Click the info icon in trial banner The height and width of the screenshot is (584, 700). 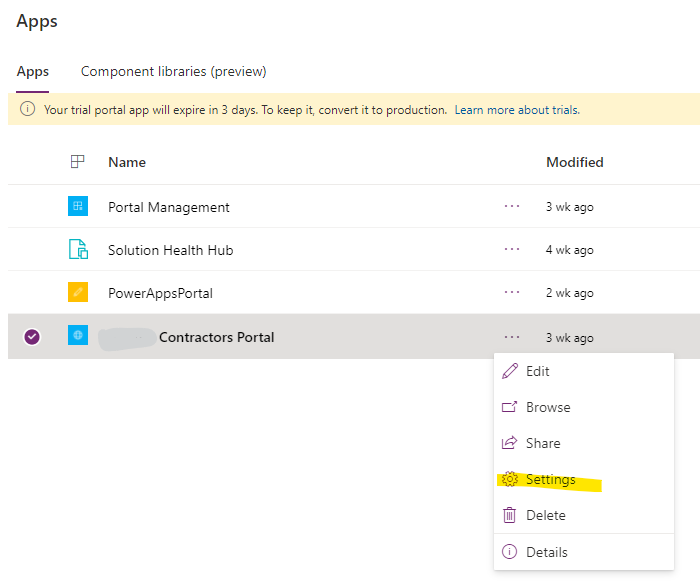click(27, 108)
